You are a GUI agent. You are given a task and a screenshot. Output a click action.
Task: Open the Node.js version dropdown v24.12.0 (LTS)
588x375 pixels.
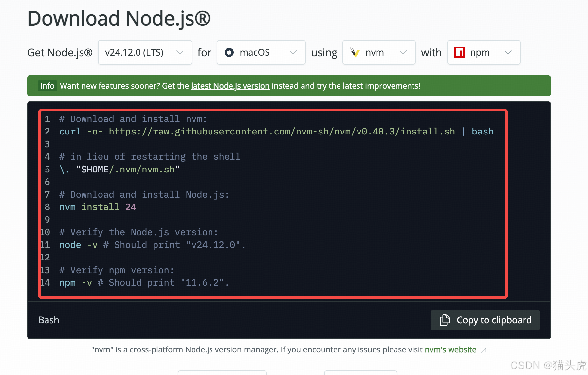pyautogui.click(x=145, y=52)
